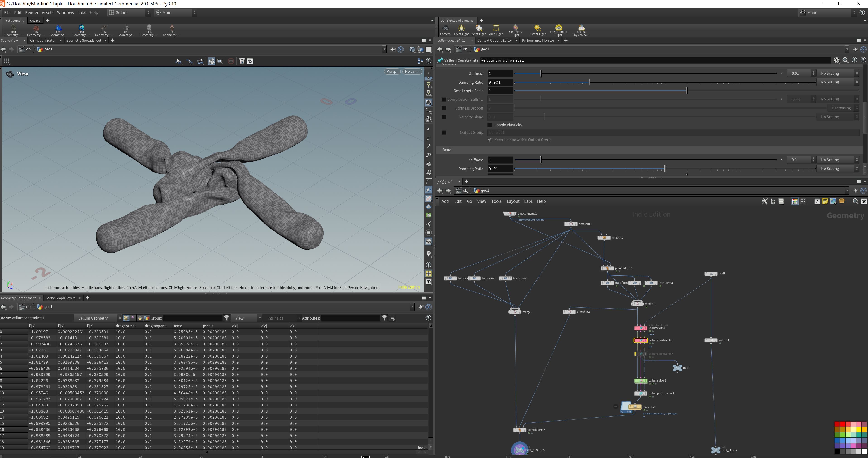Open the Intrinsics dropdown
868x458 pixels.
click(283, 318)
